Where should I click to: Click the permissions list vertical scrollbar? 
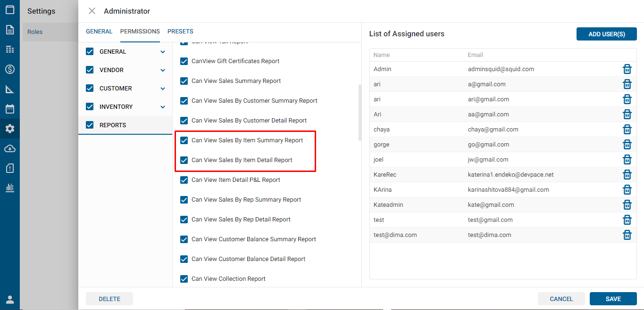(360, 113)
